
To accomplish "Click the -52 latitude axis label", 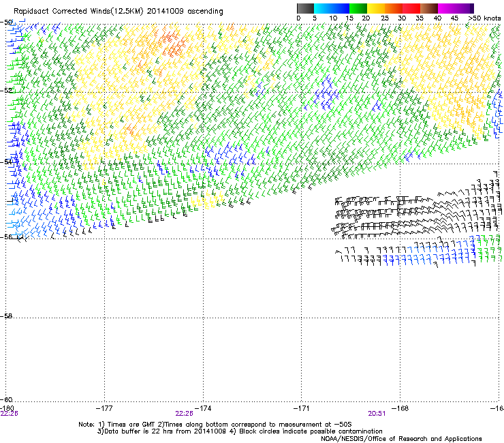I will (x=6, y=91).
